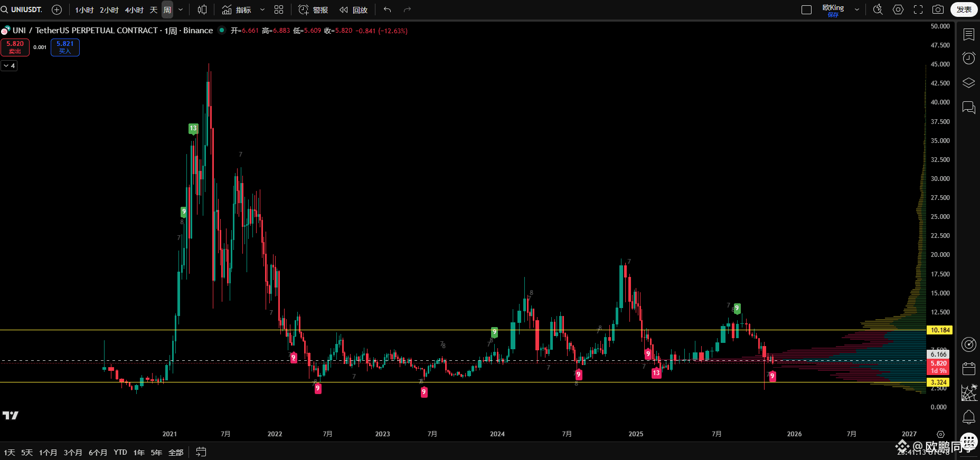Image resolution: width=980 pixels, height=460 pixels.
Task: Open price scale settings gear at axis corner
Action: click(x=940, y=434)
